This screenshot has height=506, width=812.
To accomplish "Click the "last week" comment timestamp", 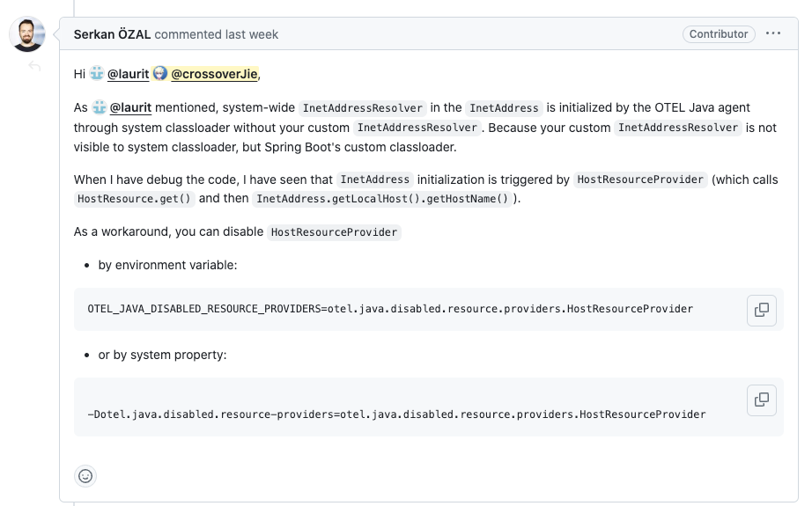I will 251,34.
